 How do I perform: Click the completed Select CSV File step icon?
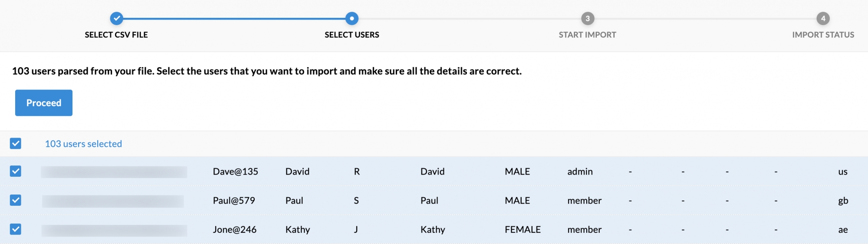(116, 18)
